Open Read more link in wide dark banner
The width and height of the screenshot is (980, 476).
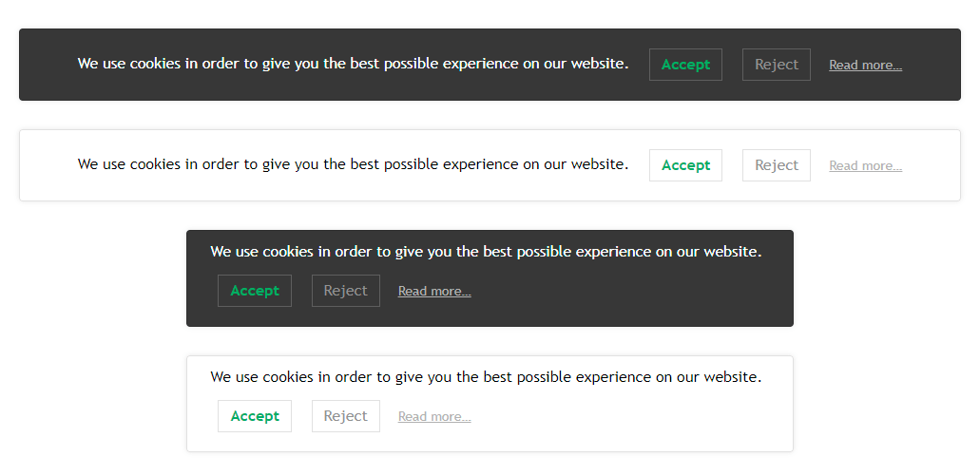pyautogui.click(x=865, y=66)
